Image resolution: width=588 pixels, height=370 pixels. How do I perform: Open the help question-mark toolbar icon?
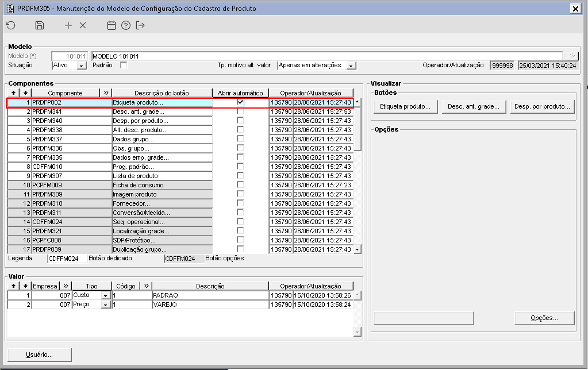[x=126, y=25]
